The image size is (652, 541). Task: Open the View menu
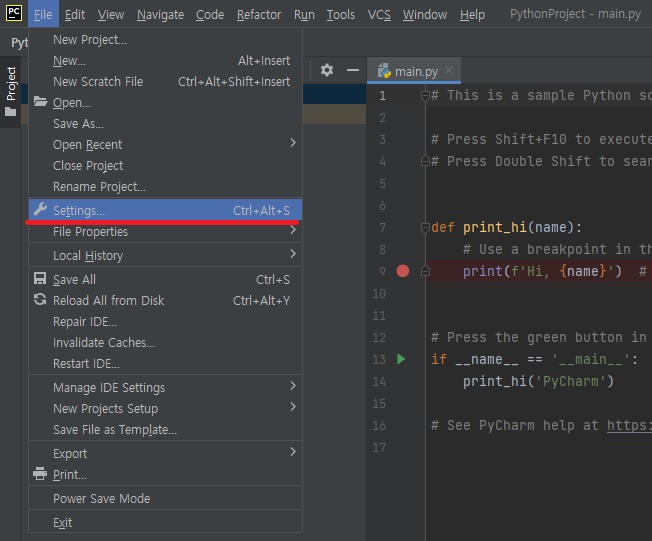point(111,15)
